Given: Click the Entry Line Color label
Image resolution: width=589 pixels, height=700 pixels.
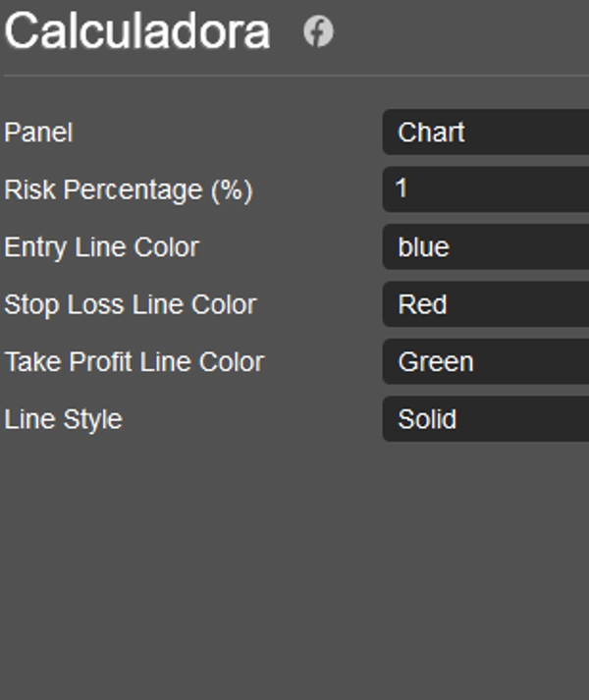Looking at the screenshot, I should coord(101,247).
